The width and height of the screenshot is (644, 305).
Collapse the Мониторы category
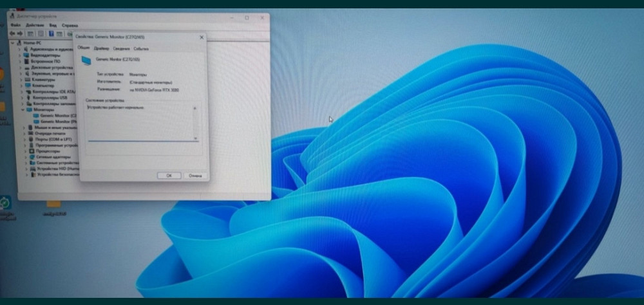[20, 109]
